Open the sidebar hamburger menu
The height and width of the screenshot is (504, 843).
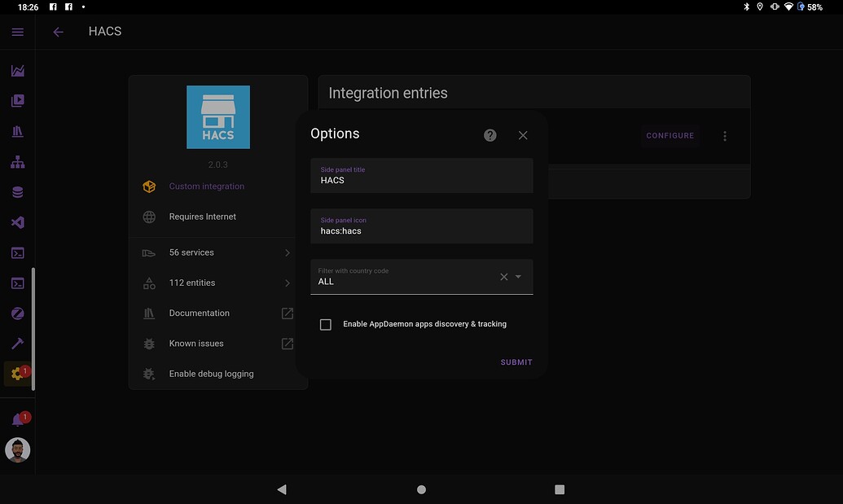tap(17, 32)
